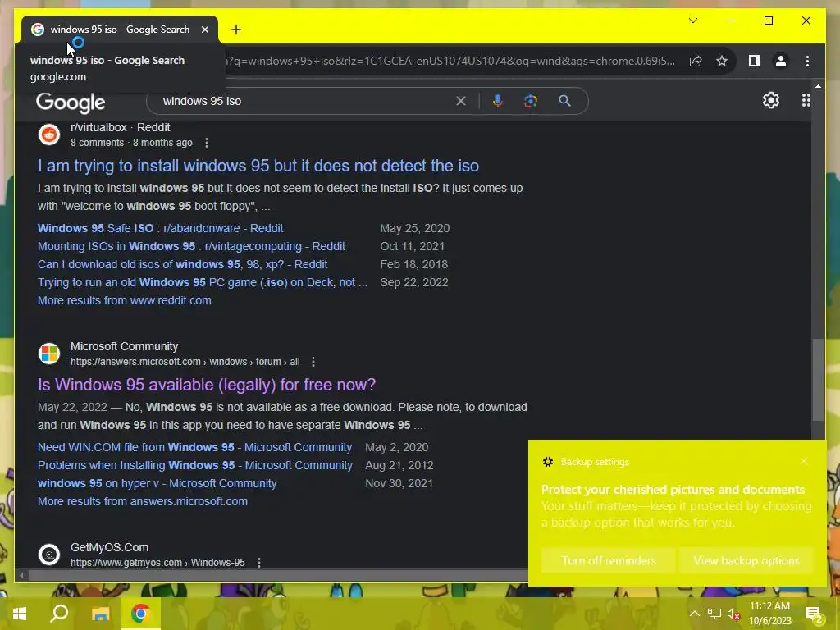Open 'I am trying to install windows 95' result
Viewport: 840px width, 630px height.
(258, 166)
